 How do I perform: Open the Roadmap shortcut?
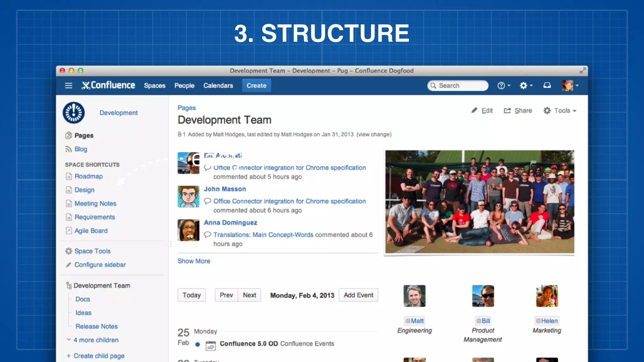pyautogui.click(x=89, y=176)
